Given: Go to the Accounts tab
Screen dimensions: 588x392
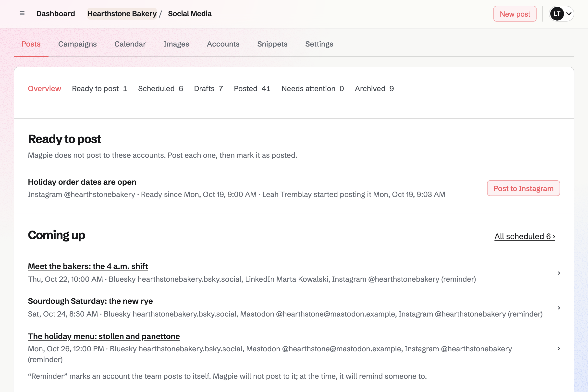Looking at the screenshot, I should [223, 44].
